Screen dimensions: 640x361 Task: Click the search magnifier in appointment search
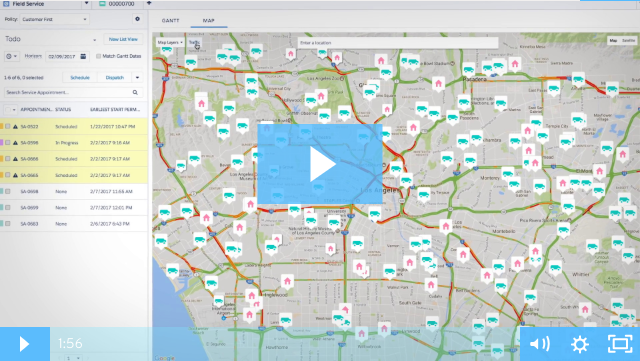[x=135, y=93]
